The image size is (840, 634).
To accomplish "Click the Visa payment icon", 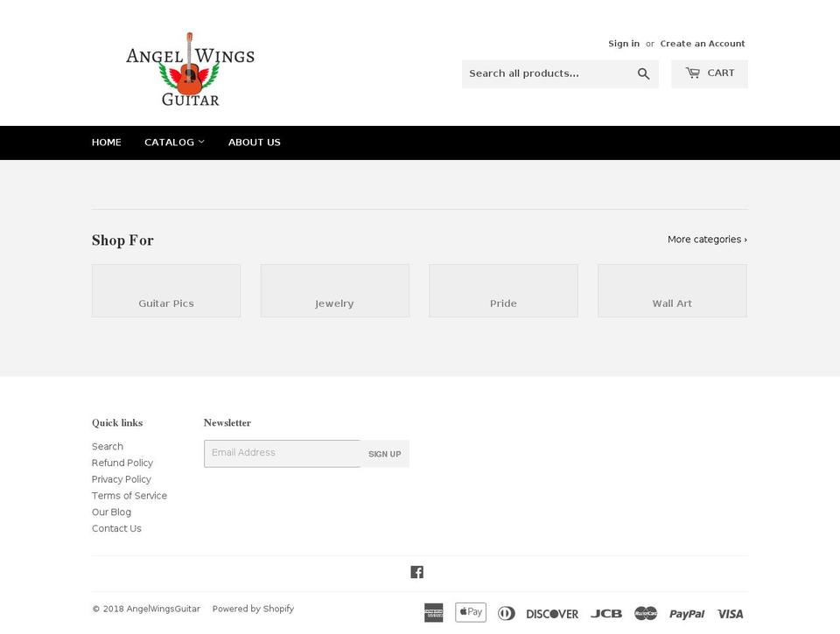I will click(730, 614).
